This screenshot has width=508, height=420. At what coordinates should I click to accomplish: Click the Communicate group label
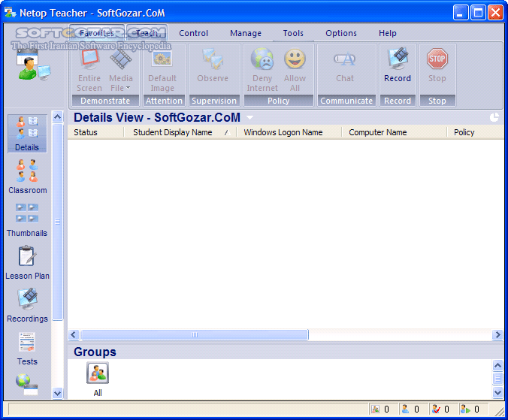tap(346, 101)
